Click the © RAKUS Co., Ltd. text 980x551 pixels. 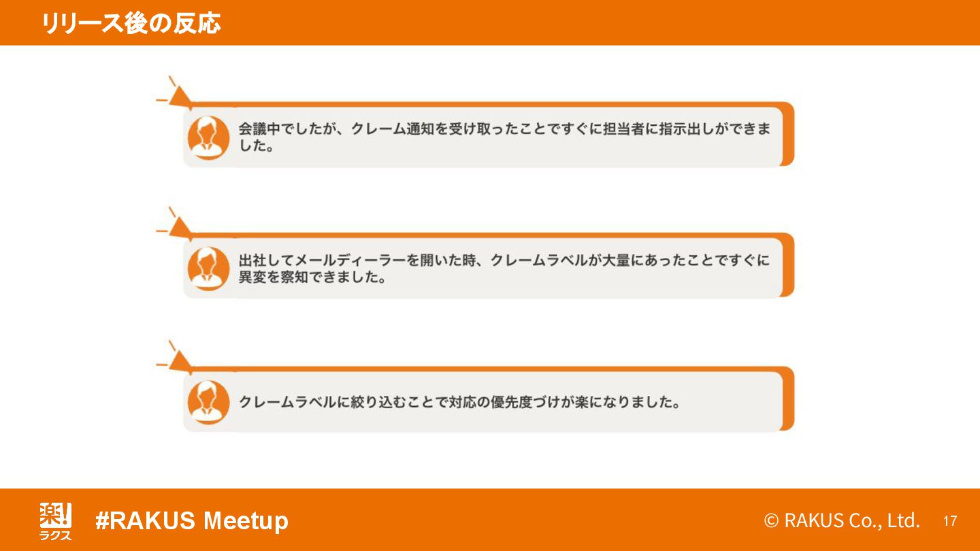[x=842, y=521]
